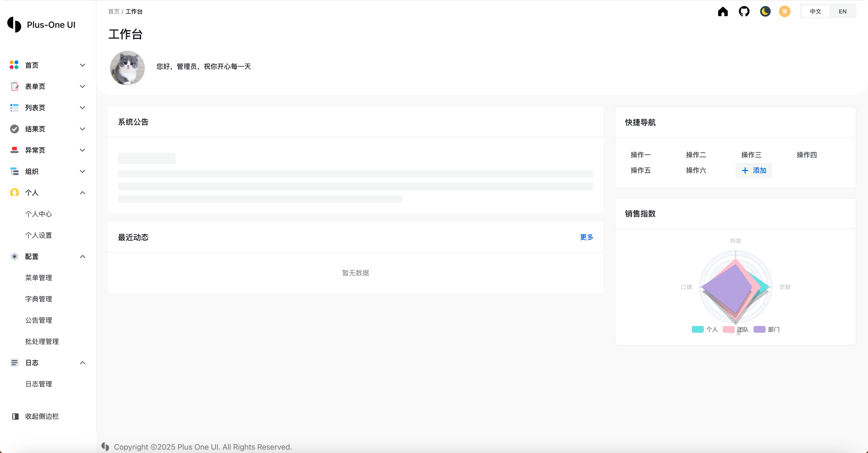Click the 添加 button in 快捷导航
The height and width of the screenshot is (453, 868).
[x=754, y=170]
